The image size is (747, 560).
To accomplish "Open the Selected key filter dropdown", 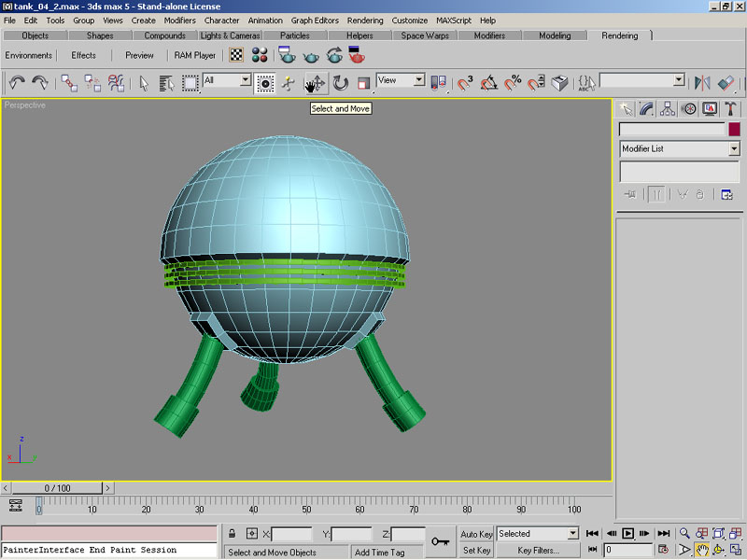I will click(x=572, y=534).
